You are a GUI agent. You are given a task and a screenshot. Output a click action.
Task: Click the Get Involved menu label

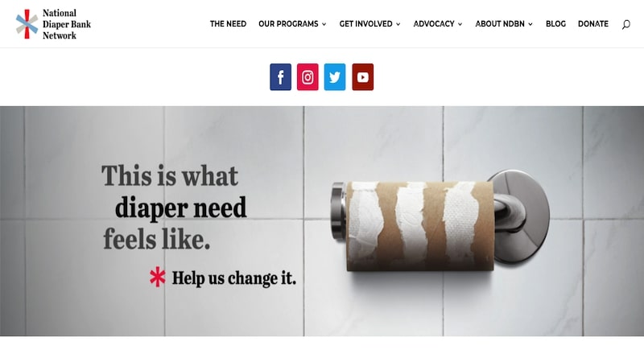pyautogui.click(x=366, y=24)
